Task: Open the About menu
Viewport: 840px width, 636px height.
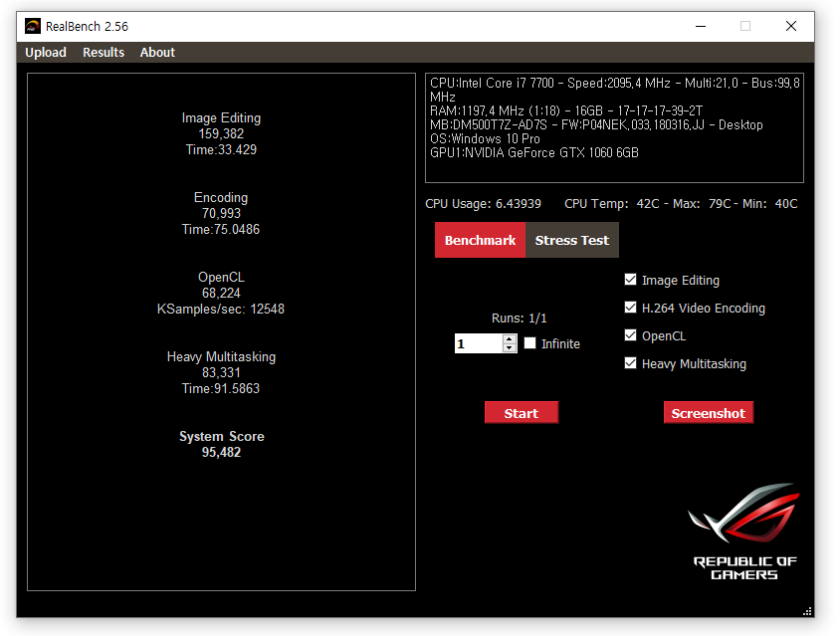Action: 157,53
